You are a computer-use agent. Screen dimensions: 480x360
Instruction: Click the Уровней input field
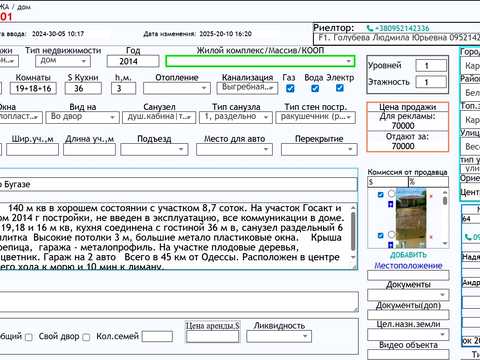(x=431, y=65)
